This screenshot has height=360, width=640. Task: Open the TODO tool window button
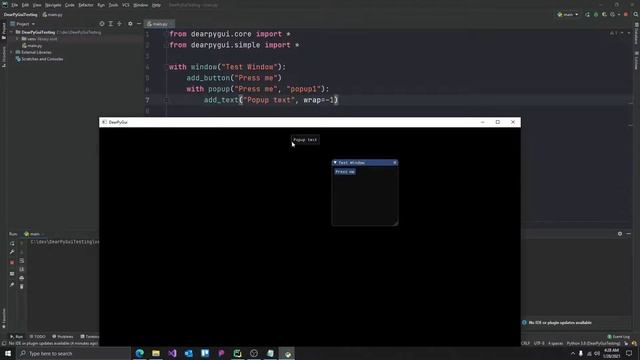(38, 337)
